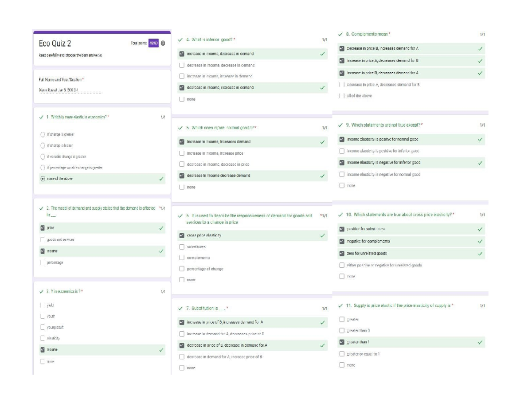Toggle 'income elasticity is negative for inferior good'
Screen dimensions: 532x411
[x=341, y=163]
